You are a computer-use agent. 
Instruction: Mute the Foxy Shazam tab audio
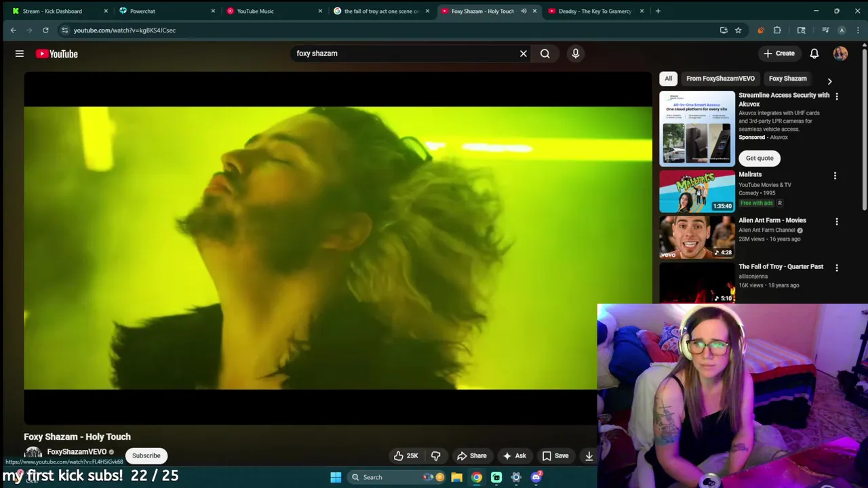[x=524, y=11]
